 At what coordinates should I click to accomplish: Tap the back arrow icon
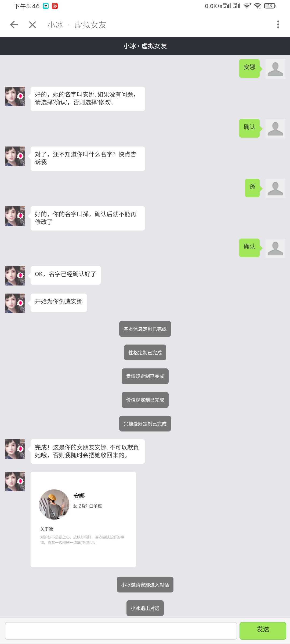14,25
